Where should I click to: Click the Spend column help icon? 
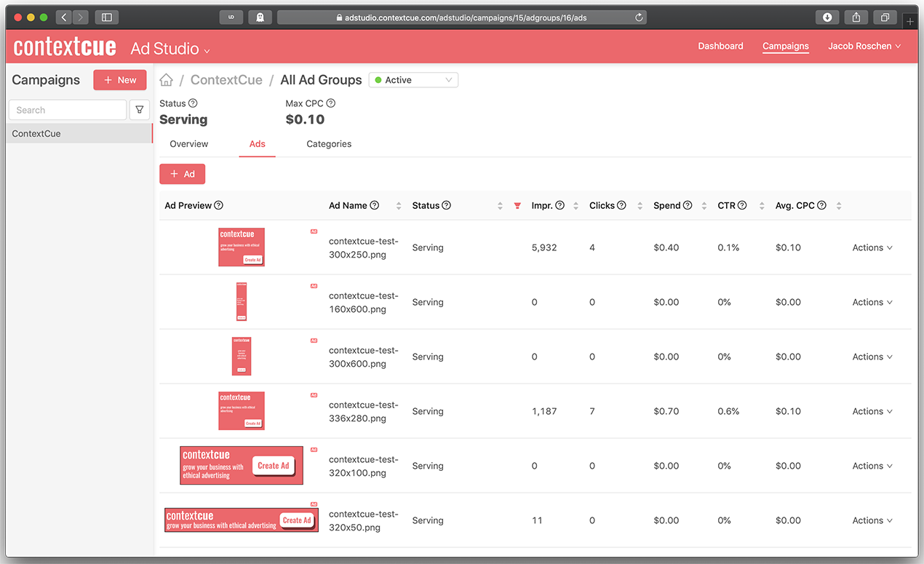coord(687,205)
